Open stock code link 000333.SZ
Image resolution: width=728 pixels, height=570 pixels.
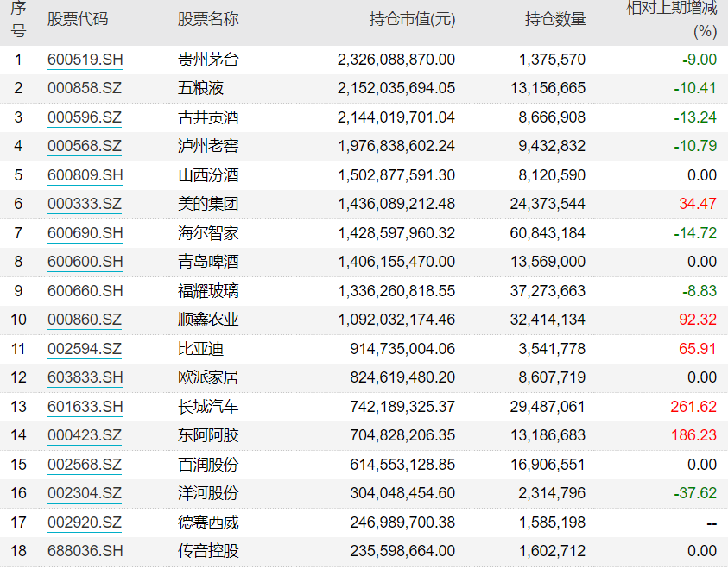pos(85,204)
